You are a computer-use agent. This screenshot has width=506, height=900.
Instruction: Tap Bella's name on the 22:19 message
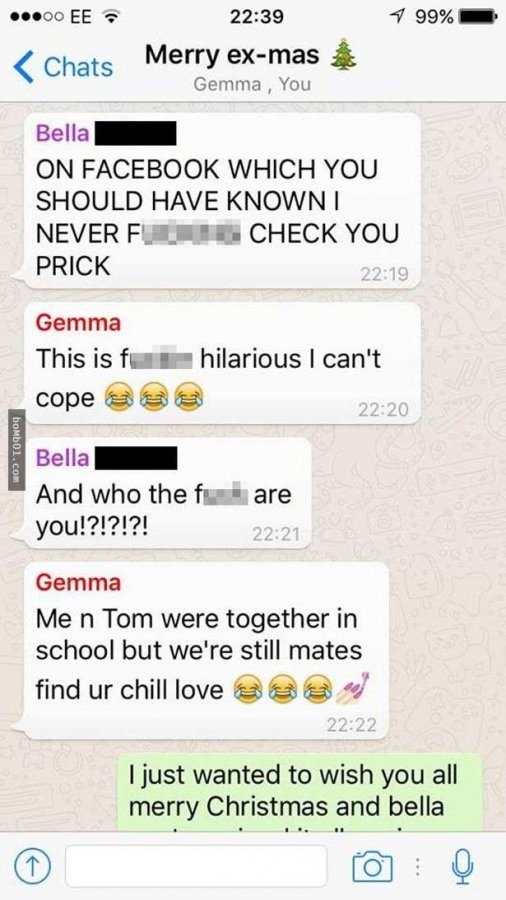[63, 133]
